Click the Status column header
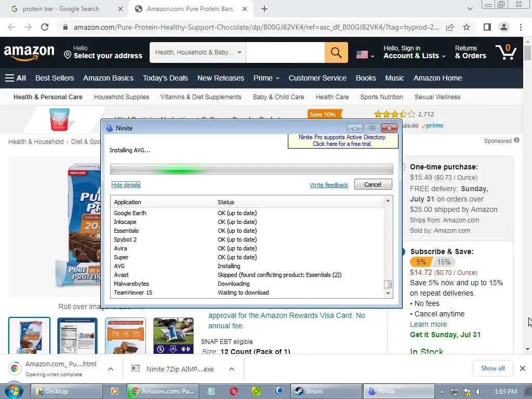The image size is (532, 399). point(299,202)
